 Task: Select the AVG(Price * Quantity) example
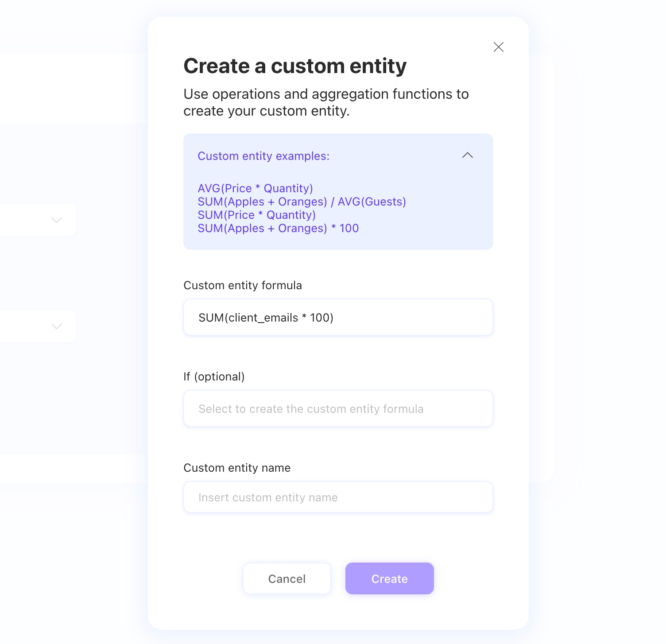[x=255, y=189]
